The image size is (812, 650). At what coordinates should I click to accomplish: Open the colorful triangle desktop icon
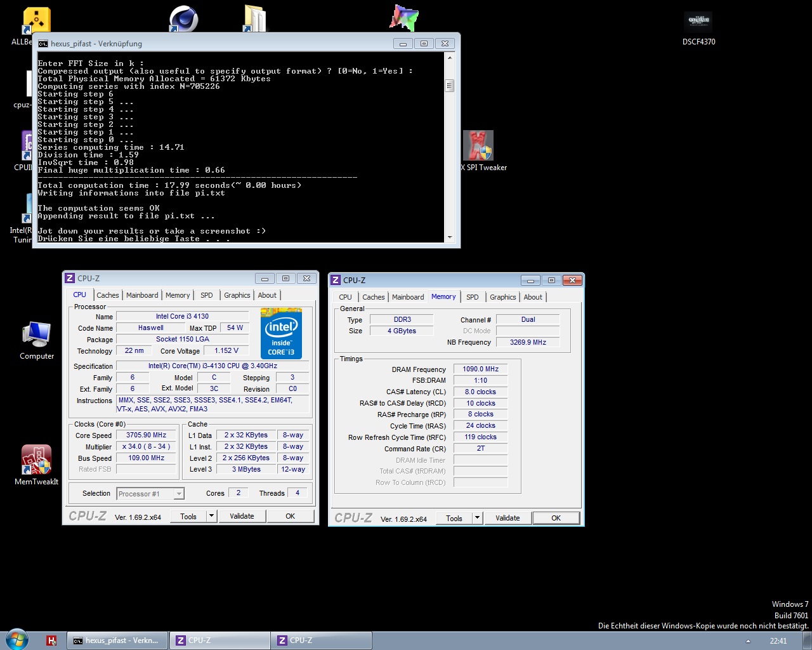point(404,18)
